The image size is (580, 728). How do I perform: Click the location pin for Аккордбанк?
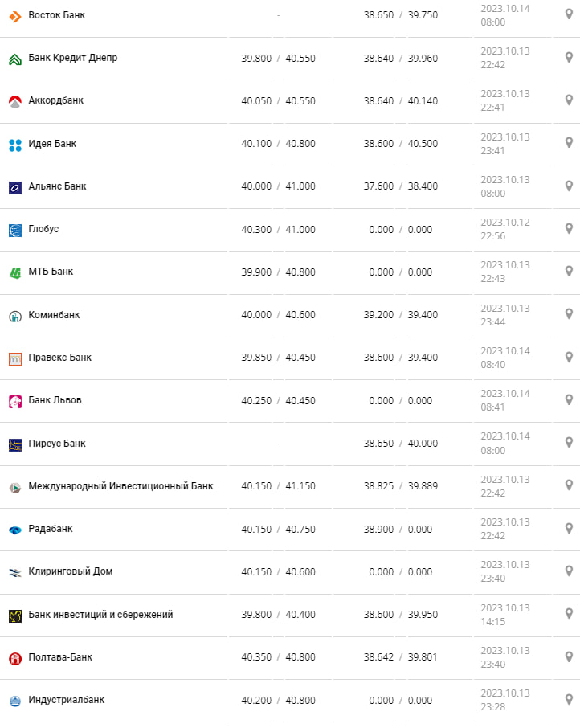(569, 100)
